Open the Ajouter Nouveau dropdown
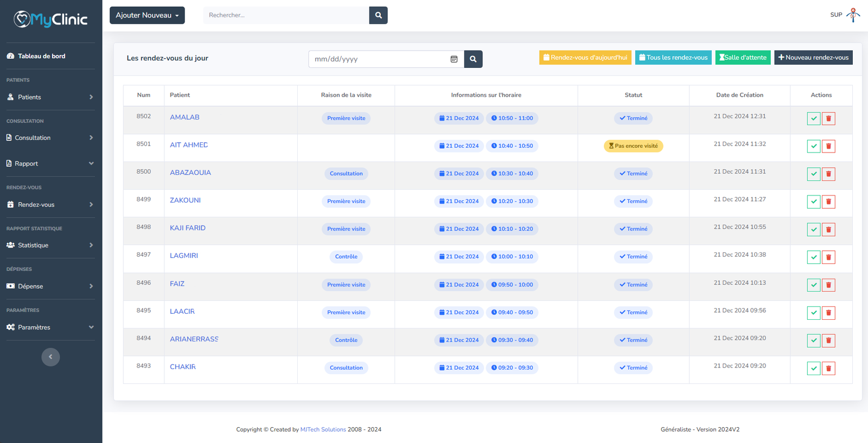The height and width of the screenshot is (443, 868). (x=147, y=15)
